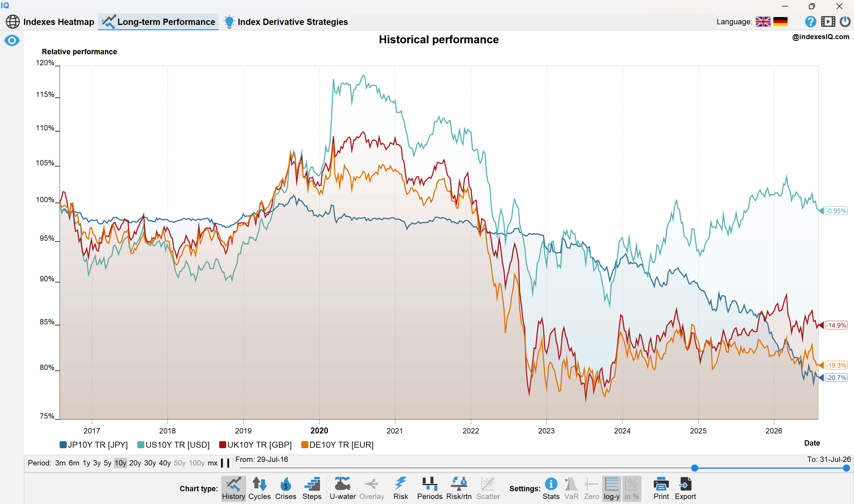Switch language to German flag
The width and height of the screenshot is (854, 504).
click(780, 22)
